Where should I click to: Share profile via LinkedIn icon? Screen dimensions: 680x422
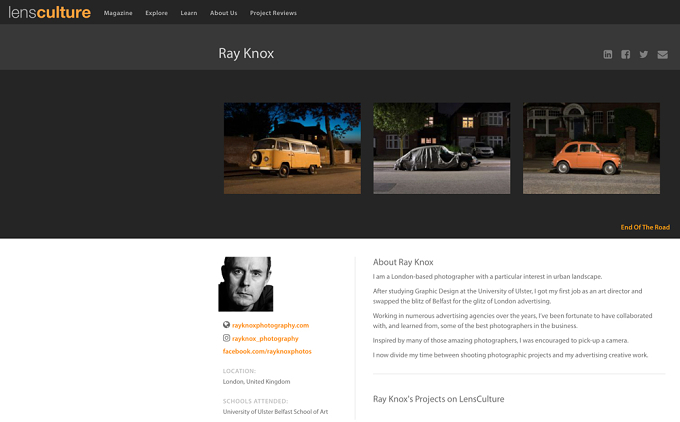(x=608, y=54)
